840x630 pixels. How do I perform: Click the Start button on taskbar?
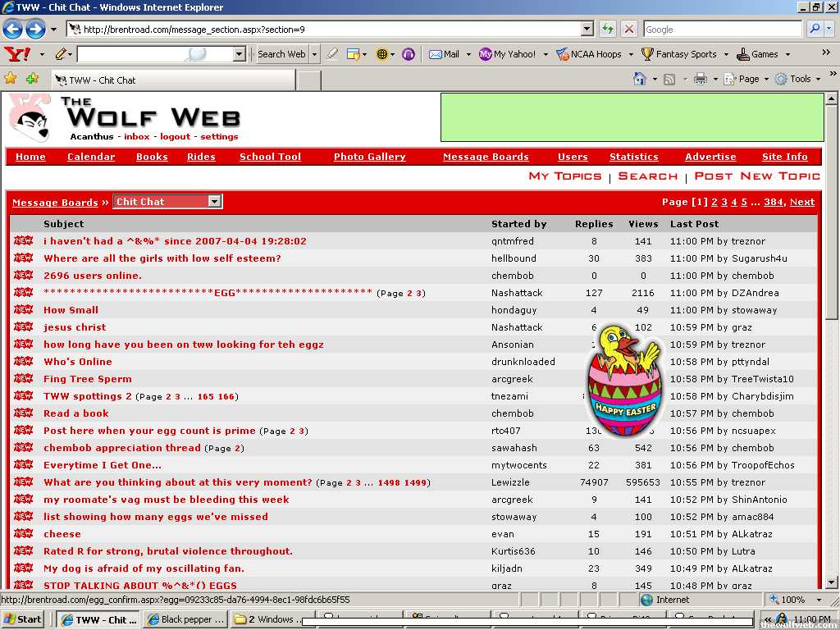pos(23,619)
